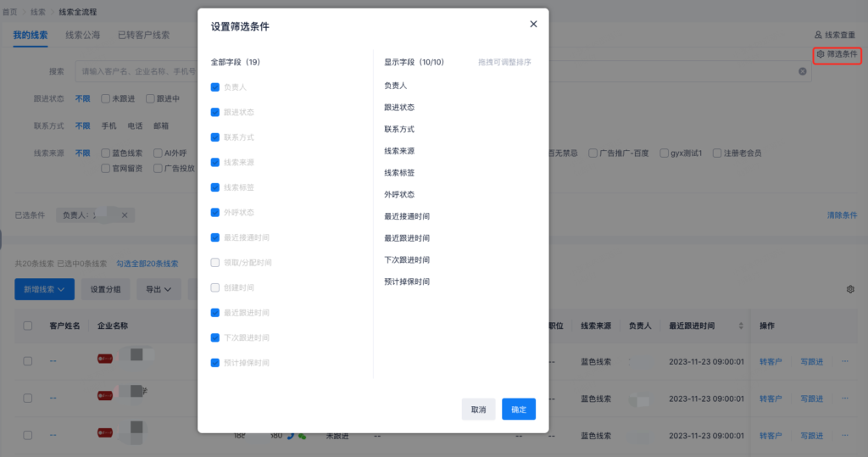Viewport: 868px width, 457px height.
Task: Open the 导出 dropdown menu
Action: 159,289
